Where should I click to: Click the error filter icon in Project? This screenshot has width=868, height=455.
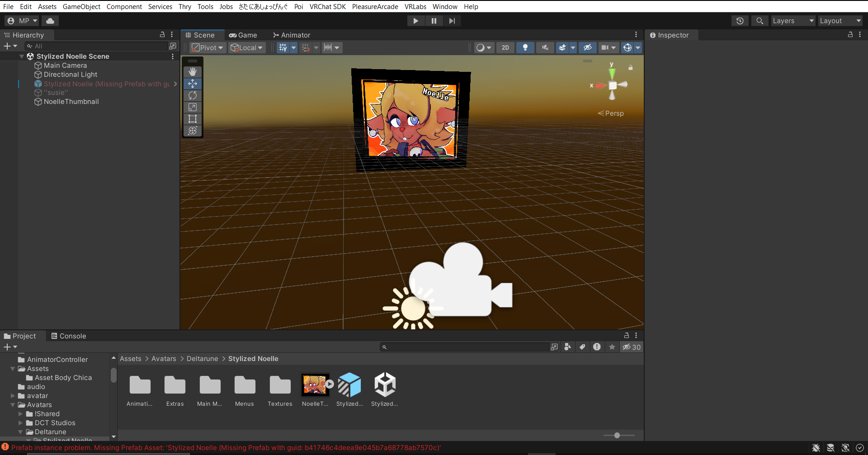pos(597,347)
